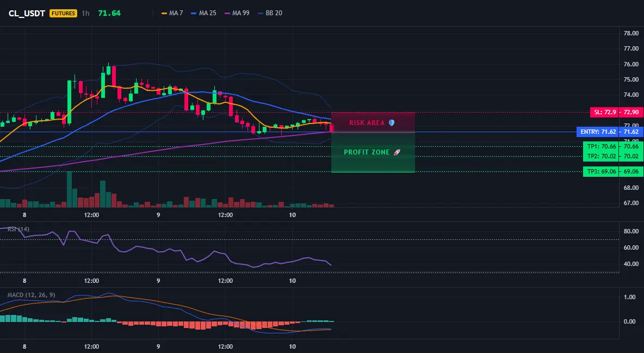Click the TP1: 70.66 target label
The image size is (644, 353).
pos(601,146)
